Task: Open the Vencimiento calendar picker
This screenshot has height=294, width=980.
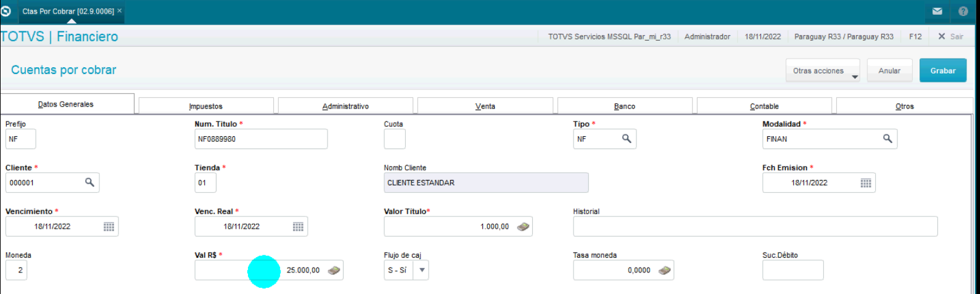Action: (109, 227)
